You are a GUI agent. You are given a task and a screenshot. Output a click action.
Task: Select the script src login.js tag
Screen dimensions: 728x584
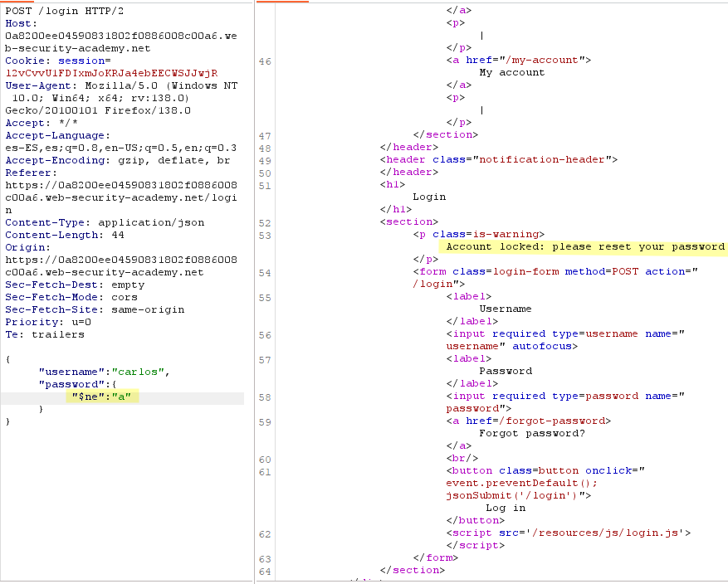coord(569,533)
